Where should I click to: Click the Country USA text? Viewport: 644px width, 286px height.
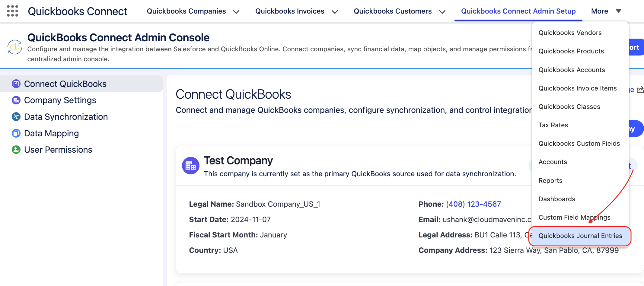click(213, 250)
